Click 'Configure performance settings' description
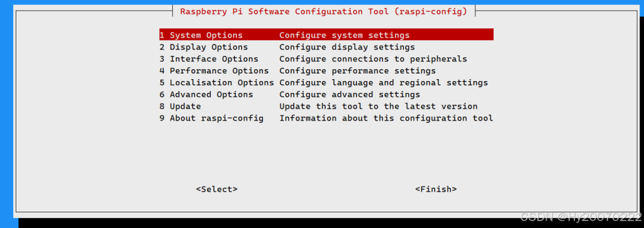The height and width of the screenshot is (228, 644). [358, 70]
